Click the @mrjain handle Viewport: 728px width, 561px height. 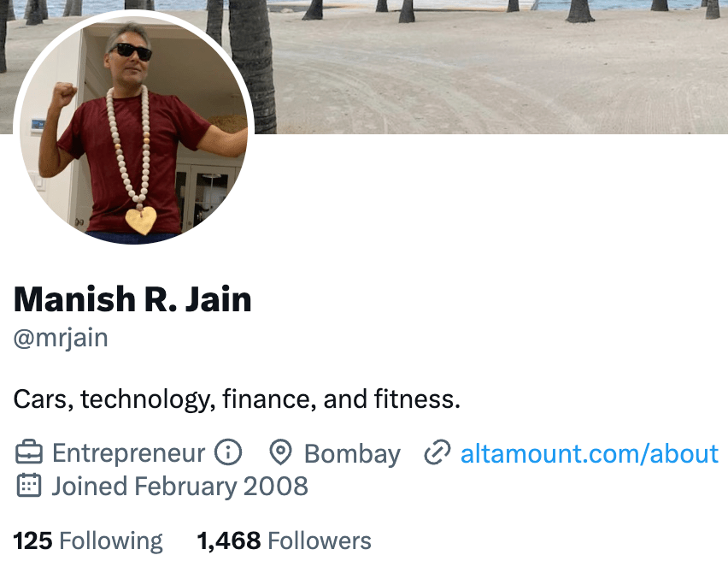61,339
